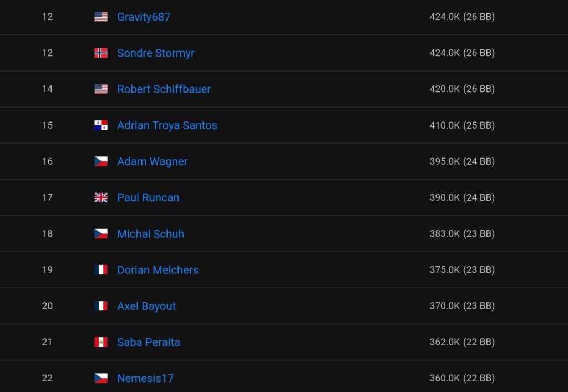Click the Norway flag beside Sondre Stormyr
This screenshot has width=568, height=392.
click(x=101, y=53)
